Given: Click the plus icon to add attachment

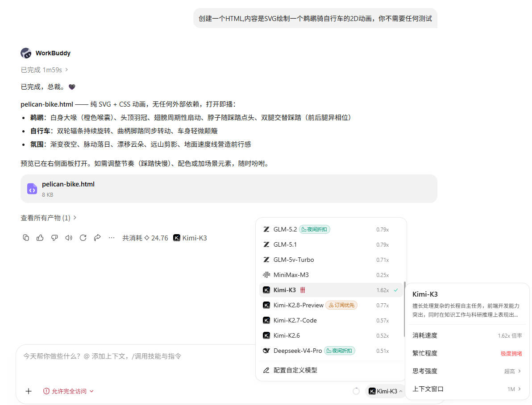Looking at the screenshot, I should point(29,391).
